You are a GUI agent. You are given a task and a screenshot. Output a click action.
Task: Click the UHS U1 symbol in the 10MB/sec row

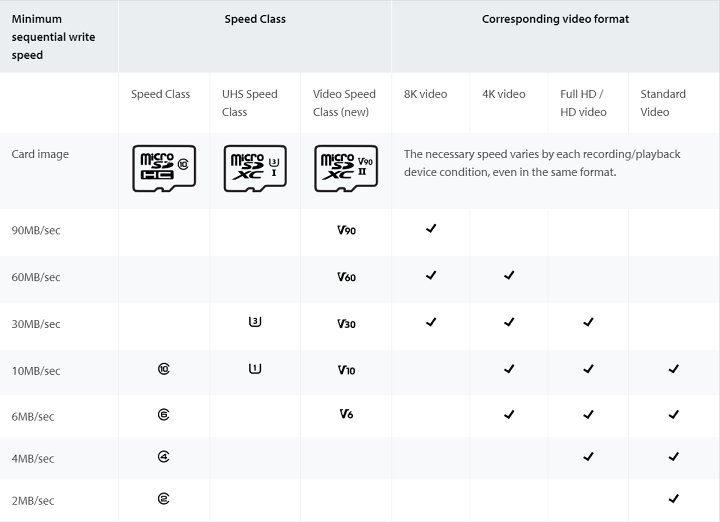[254, 369]
